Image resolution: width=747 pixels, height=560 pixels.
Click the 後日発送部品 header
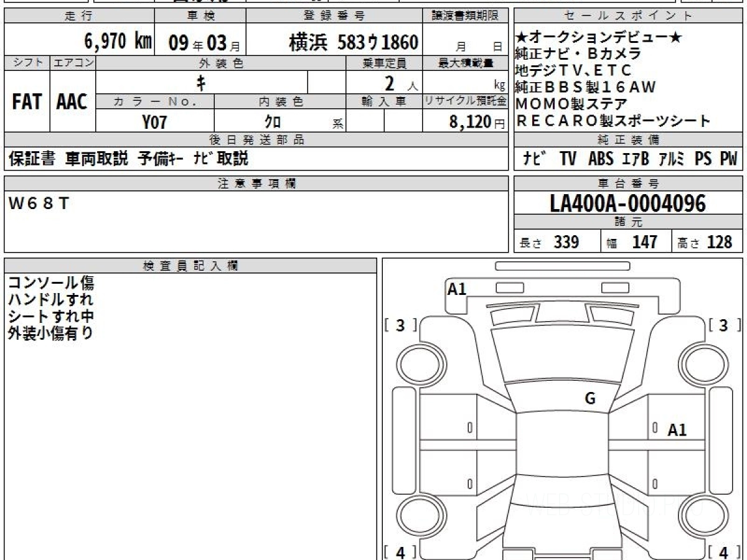256,140
